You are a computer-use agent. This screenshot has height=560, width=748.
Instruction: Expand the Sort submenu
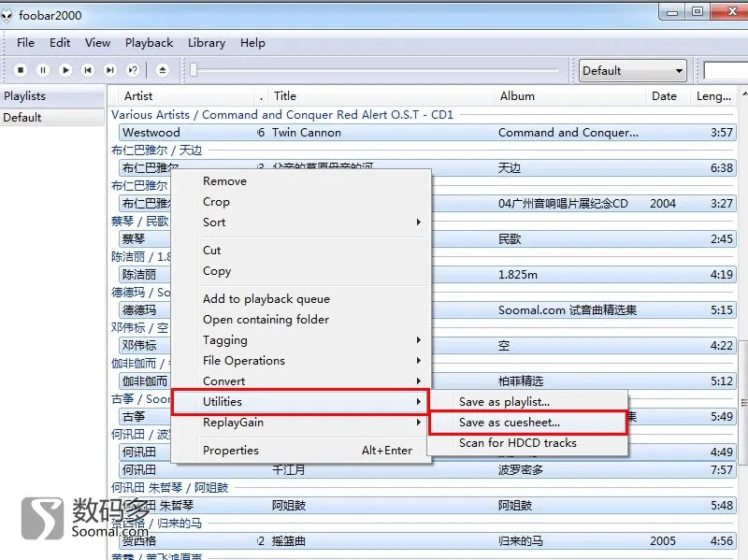(x=301, y=223)
